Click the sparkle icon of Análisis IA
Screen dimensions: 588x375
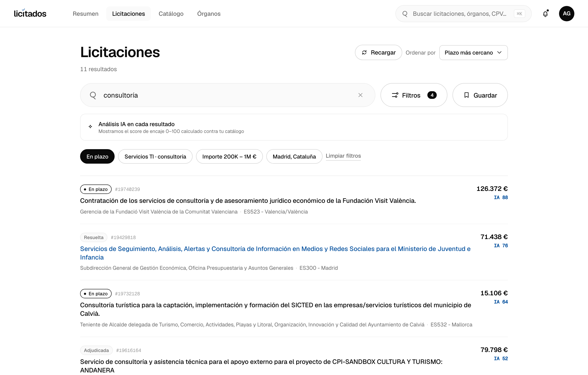click(x=90, y=127)
